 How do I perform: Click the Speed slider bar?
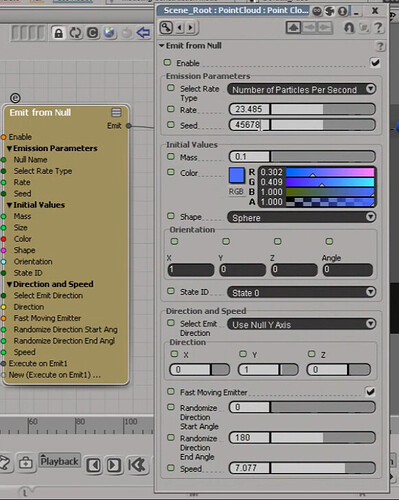coord(323,468)
